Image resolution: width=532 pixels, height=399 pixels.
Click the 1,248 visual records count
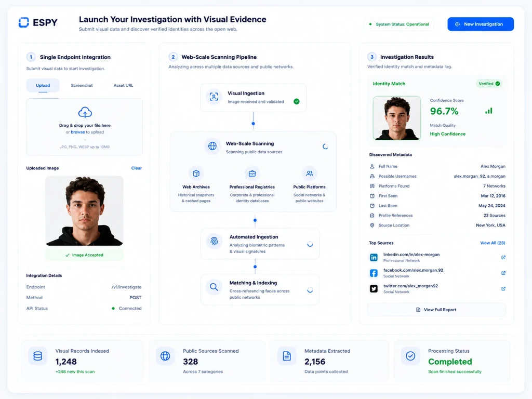(x=66, y=362)
